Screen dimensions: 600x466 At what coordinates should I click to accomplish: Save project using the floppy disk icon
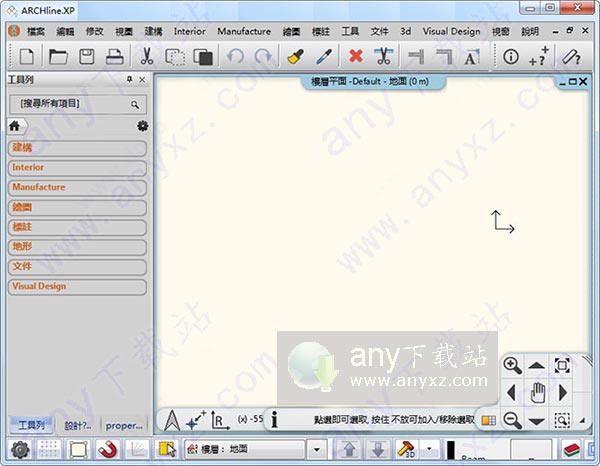click(x=87, y=57)
